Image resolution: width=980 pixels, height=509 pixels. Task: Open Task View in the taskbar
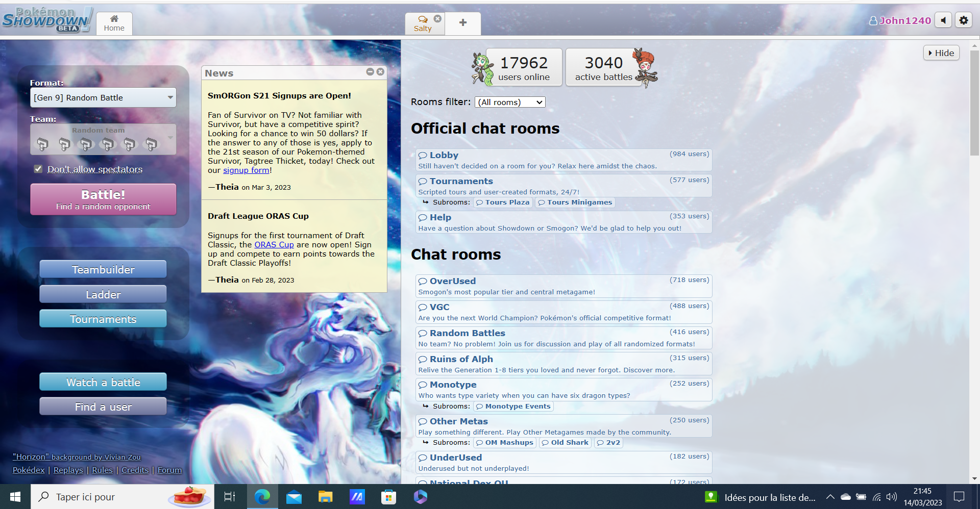coord(230,497)
